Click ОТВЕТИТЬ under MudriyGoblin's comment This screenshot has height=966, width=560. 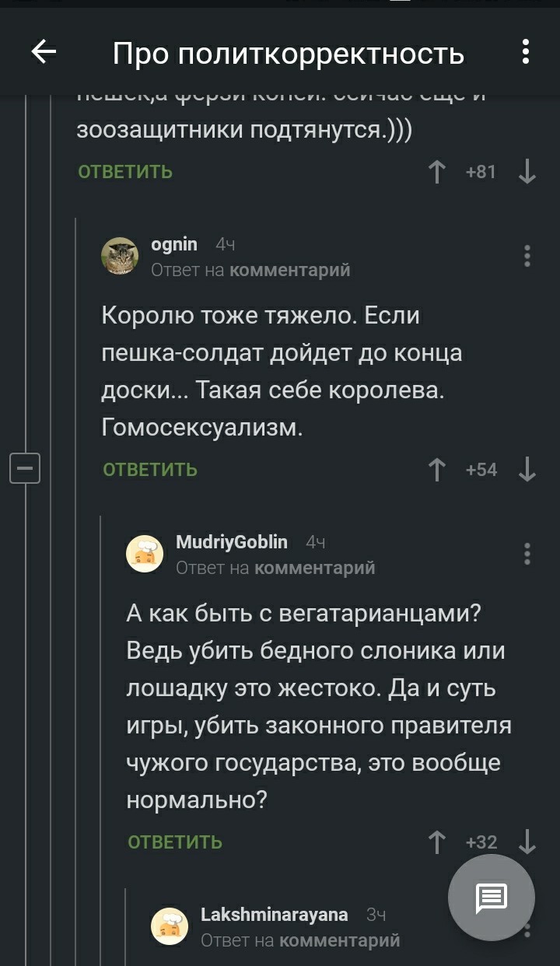click(x=175, y=842)
